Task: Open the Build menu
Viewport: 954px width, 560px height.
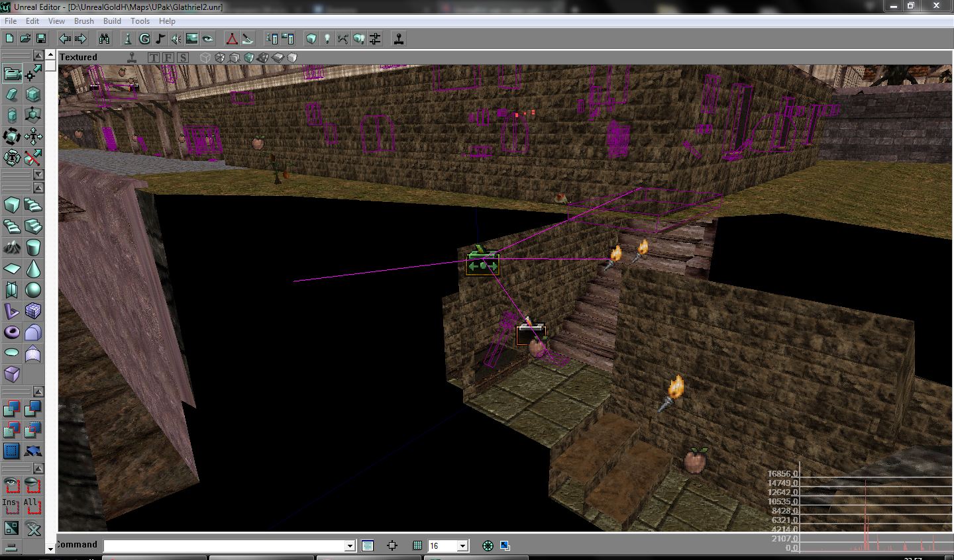Action: pos(112,21)
